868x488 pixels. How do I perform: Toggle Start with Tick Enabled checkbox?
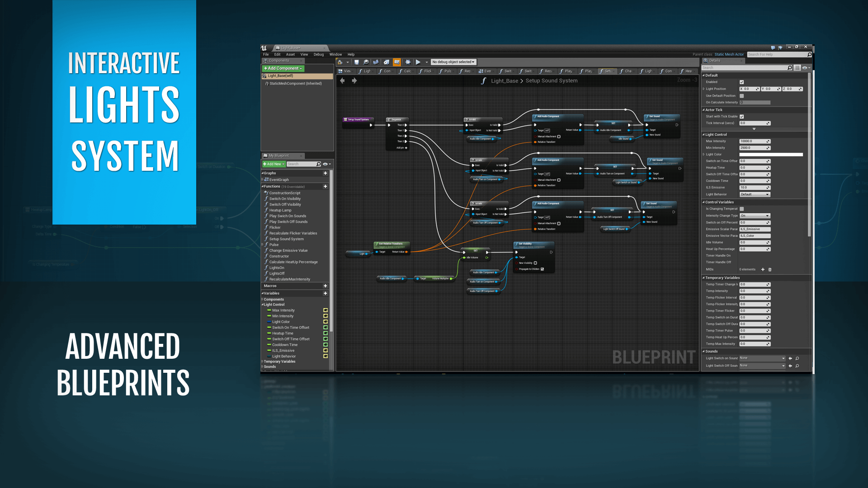point(741,117)
